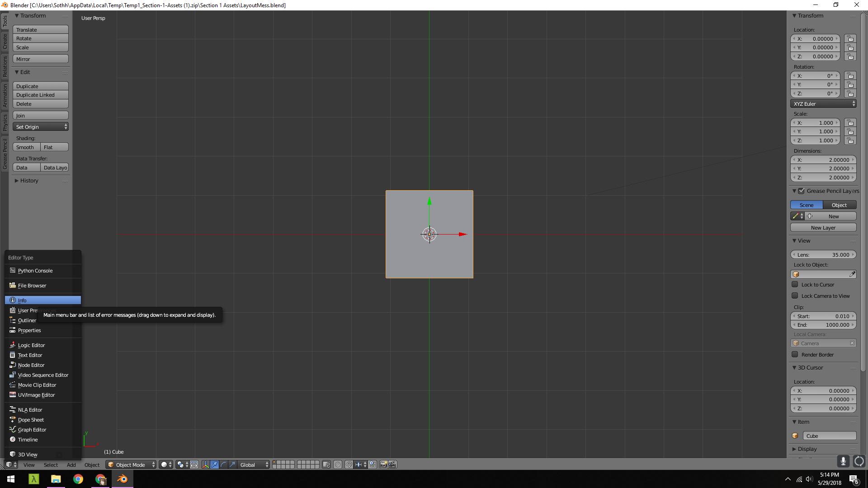
Task: Click the Duplicate Linked button
Action: coord(41,95)
